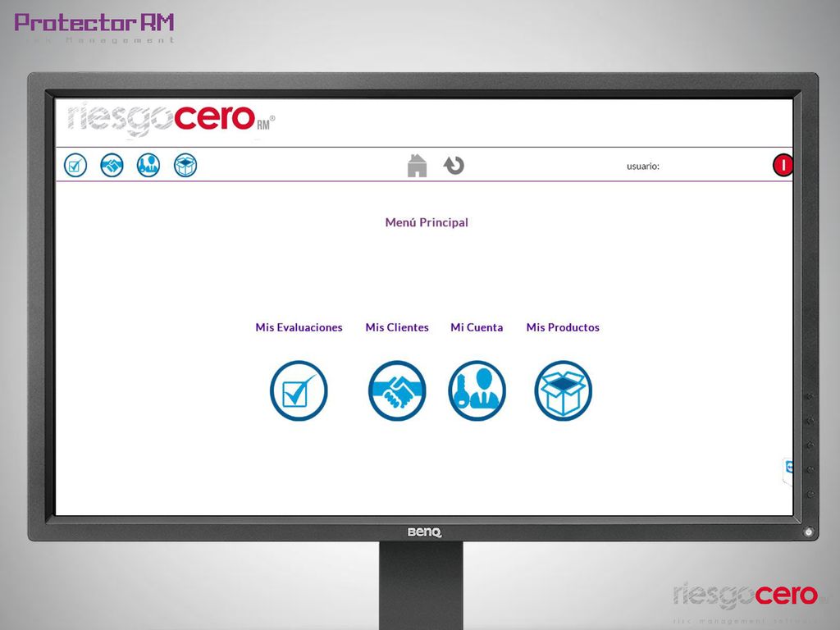Log out with the red power button
The width and height of the screenshot is (840, 630).
tap(783, 165)
